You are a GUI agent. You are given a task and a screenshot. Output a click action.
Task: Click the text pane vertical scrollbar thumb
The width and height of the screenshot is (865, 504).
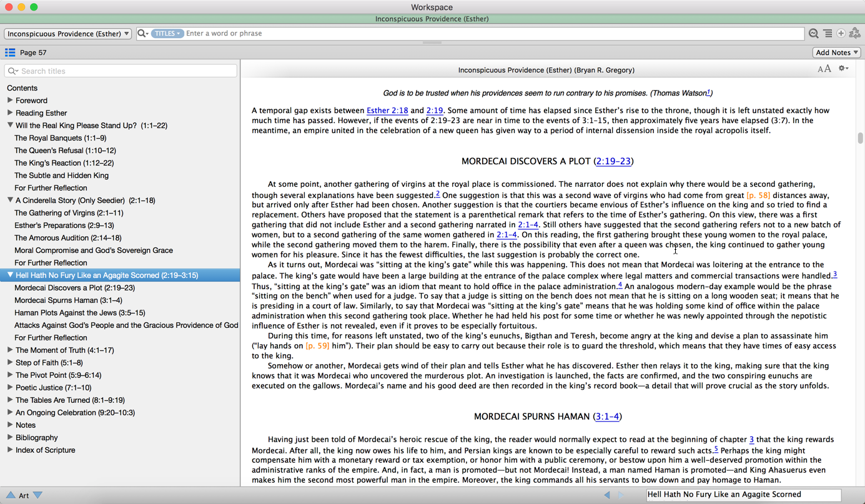pos(860,138)
